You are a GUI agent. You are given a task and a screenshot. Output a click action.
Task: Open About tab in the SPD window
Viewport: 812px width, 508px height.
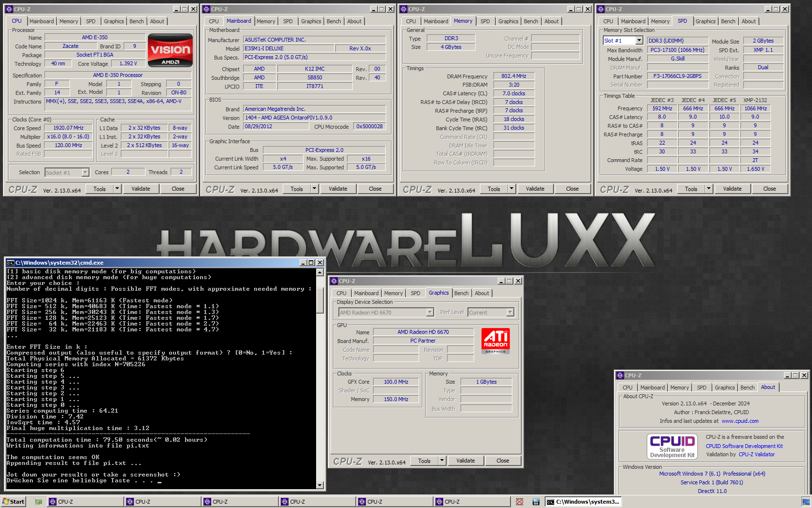point(749,21)
